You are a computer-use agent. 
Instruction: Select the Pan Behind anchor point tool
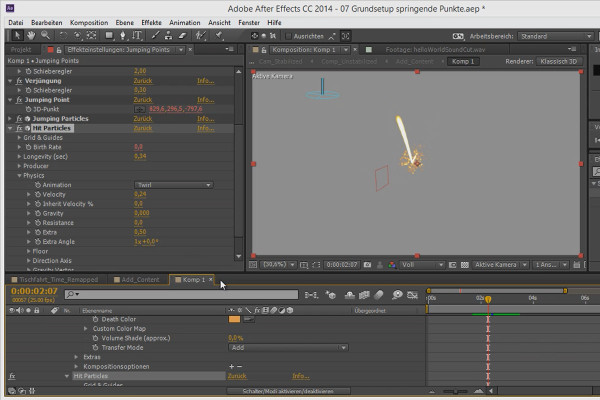coord(91,36)
